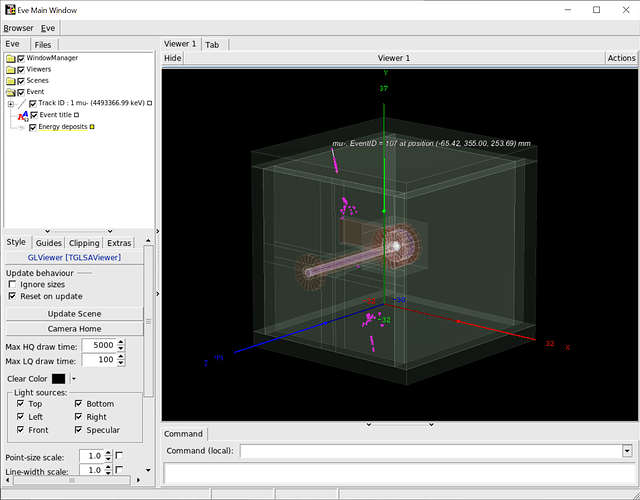Increase the Point-size scale value
The width and height of the screenshot is (640, 500).
point(108,453)
